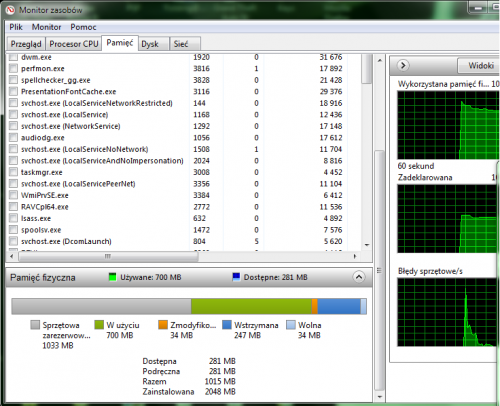The image size is (500, 406).
Task: Click the orange Zmodyfikowana legend square
Action: 163,325
